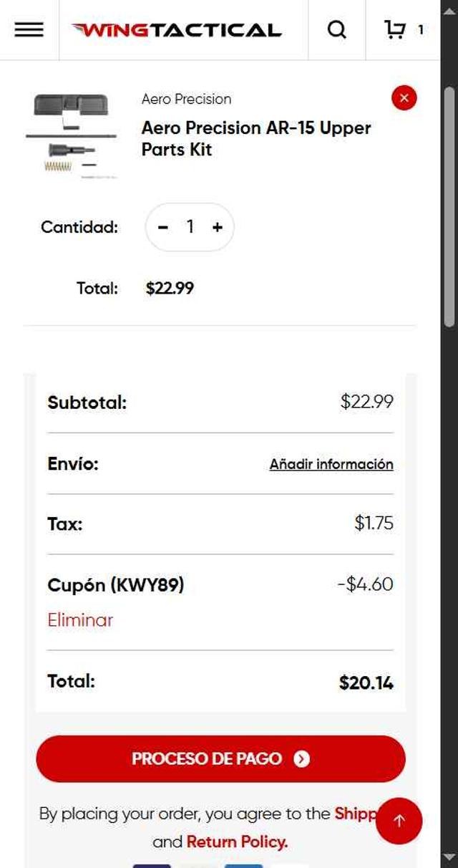The width and height of the screenshot is (458, 868).
Task: Open the search magnifier icon
Action: pos(336,29)
